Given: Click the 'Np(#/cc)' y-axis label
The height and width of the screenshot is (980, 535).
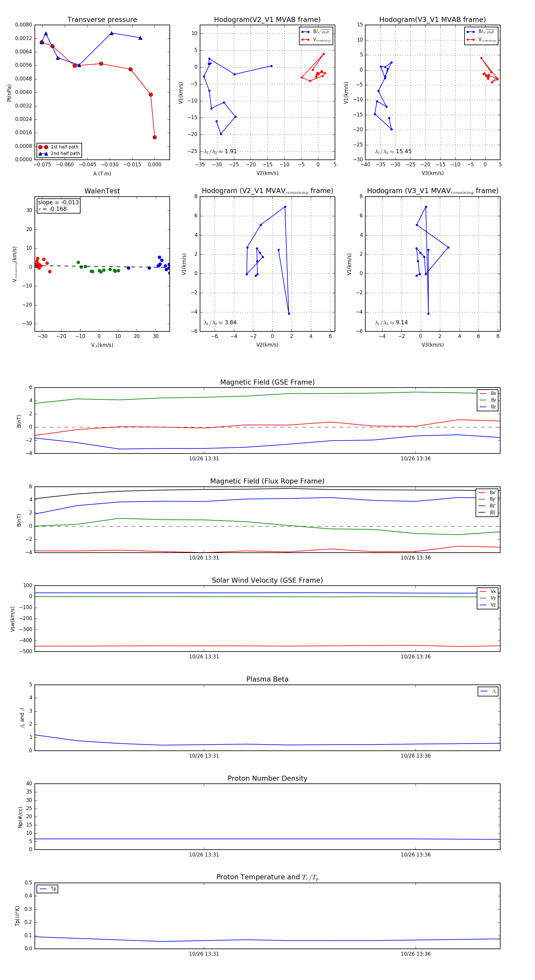Looking at the screenshot, I should point(21,817).
